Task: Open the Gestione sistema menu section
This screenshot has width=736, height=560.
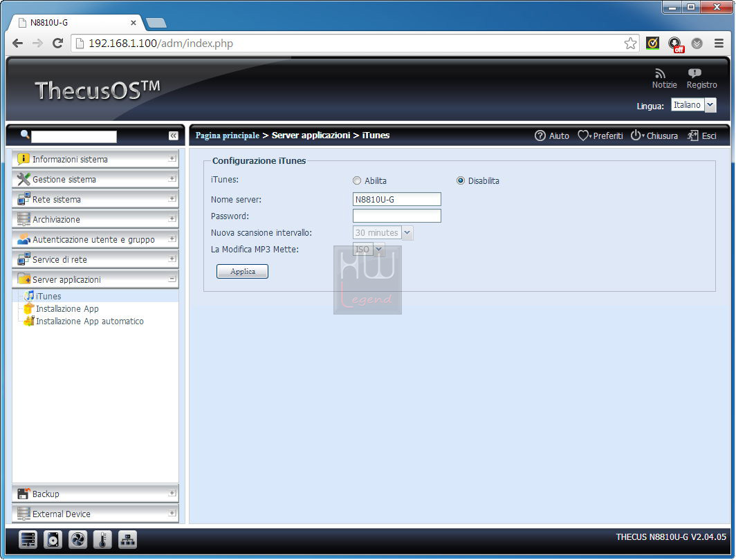Action: point(95,179)
